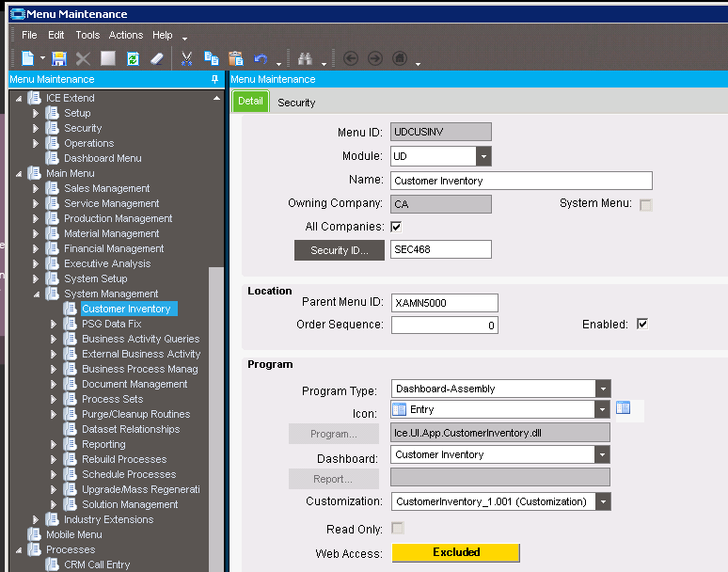Screen dimensions: 728x572
Task: Uncheck the Enabled checkbox
Action: coord(642,325)
